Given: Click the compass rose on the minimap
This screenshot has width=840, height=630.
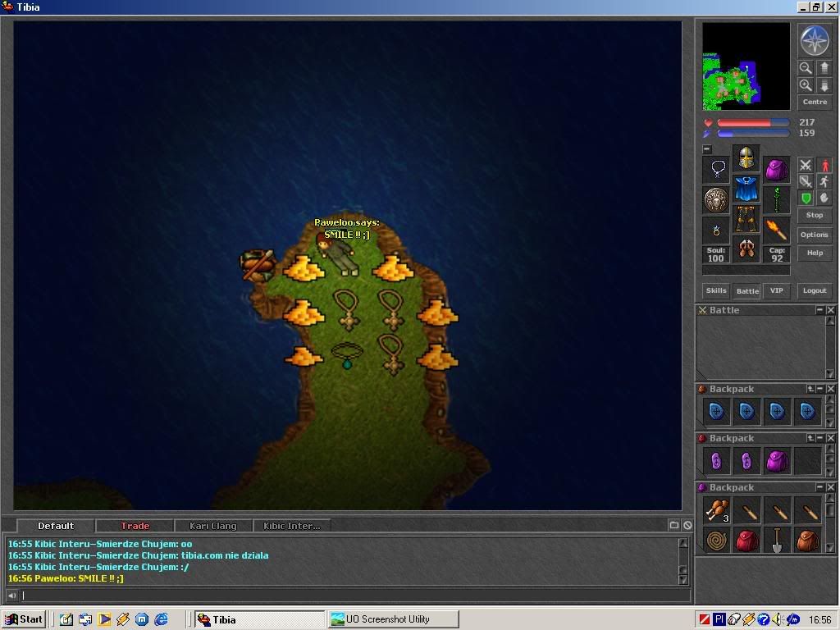Looking at the screenshot, I should [815, 40].
